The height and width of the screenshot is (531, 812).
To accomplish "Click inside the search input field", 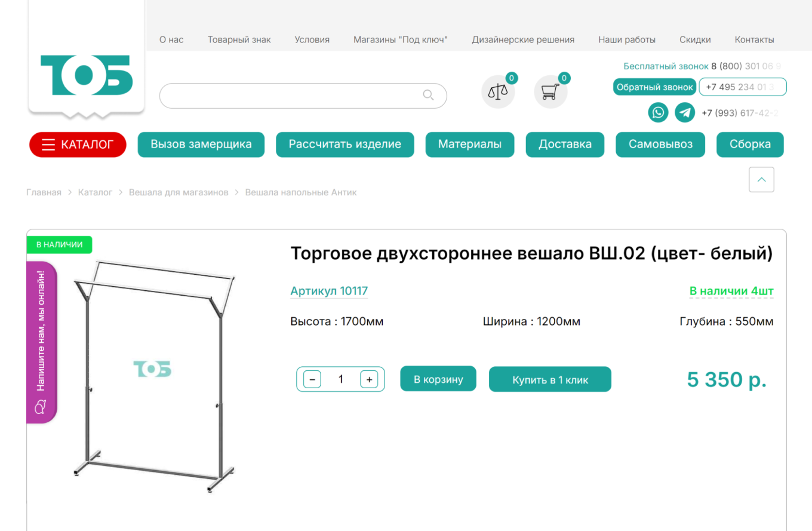I will coord(287,96).
